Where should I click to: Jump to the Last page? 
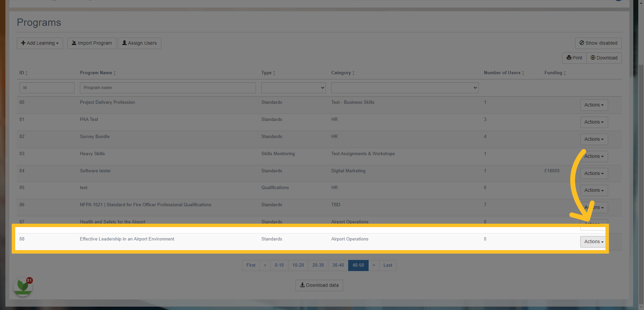(388, 265)
